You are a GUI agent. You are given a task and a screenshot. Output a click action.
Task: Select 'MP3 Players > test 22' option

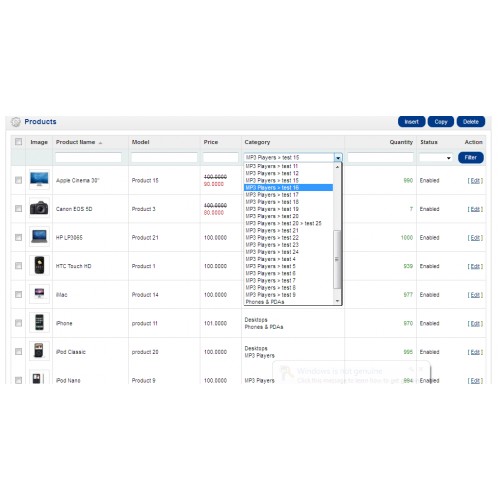288,238
